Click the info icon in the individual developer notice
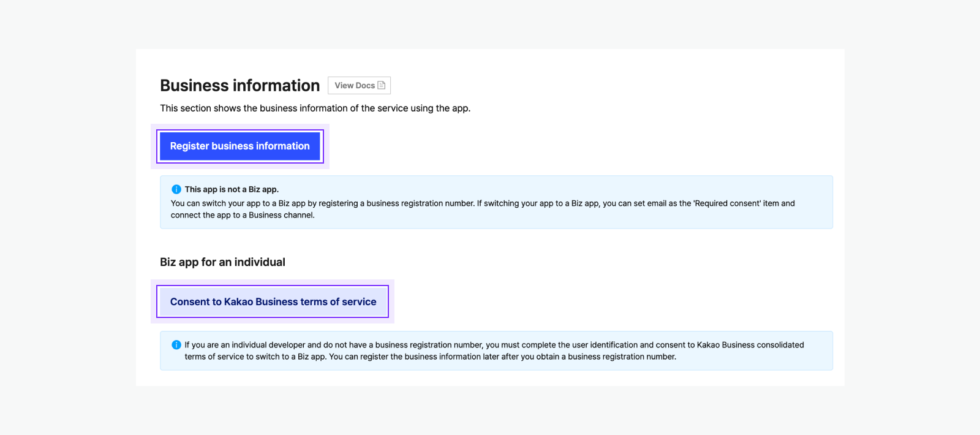This screenshot has width=980, height=435. pyautogui.click(x=176, y=345)
